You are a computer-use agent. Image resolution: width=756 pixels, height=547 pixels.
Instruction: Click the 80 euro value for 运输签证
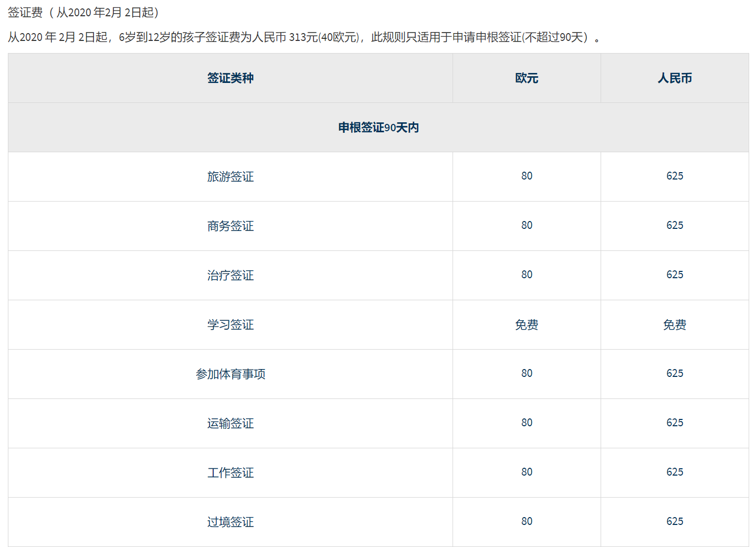(x=527, y=423)
